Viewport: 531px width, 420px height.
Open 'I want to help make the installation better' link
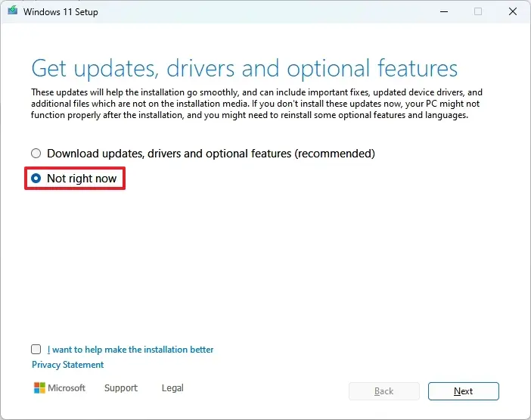(x=130, y=350)
